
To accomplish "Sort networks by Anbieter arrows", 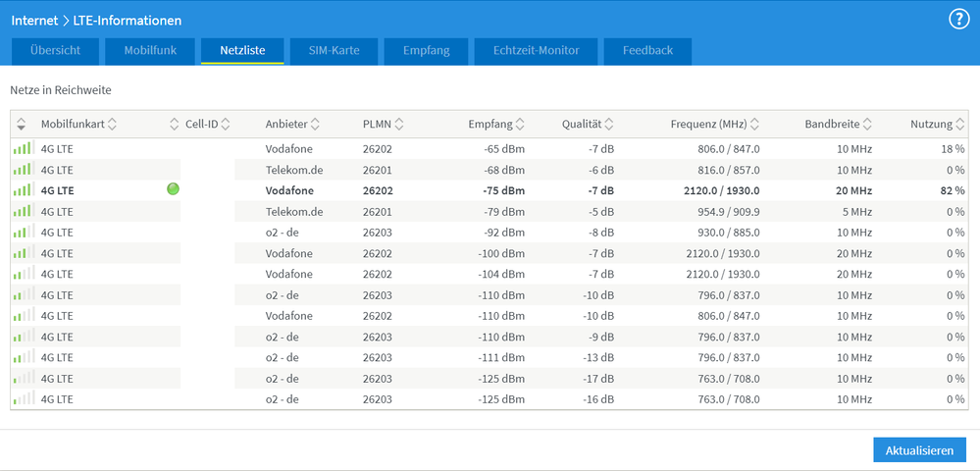I will click(x=315, y=125).
